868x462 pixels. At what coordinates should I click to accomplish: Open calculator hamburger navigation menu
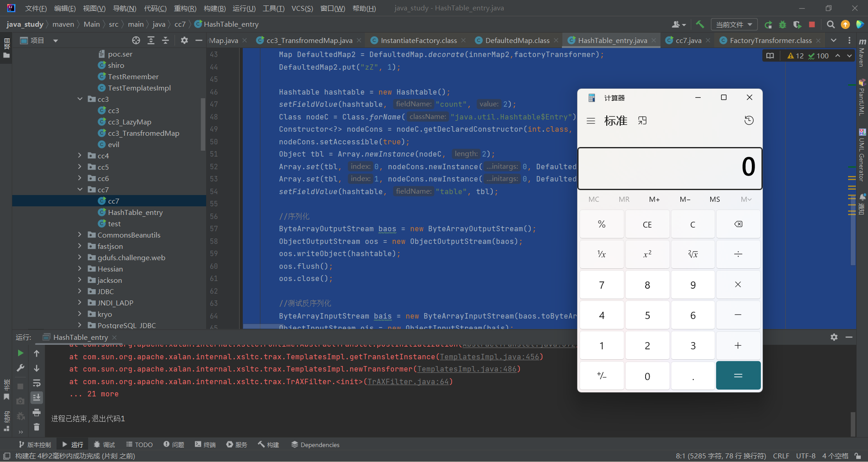coord(590,121)
